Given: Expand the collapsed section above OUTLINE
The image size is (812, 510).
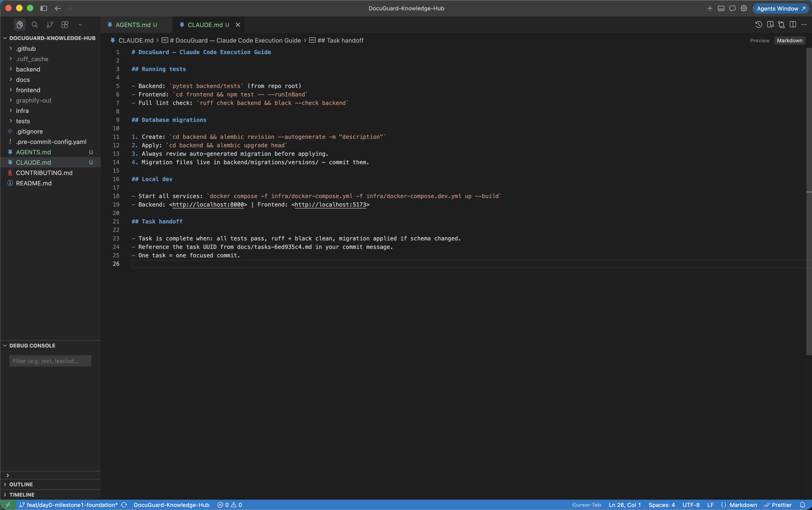Looking at the screenshot, I should click(x=50, y=475).
